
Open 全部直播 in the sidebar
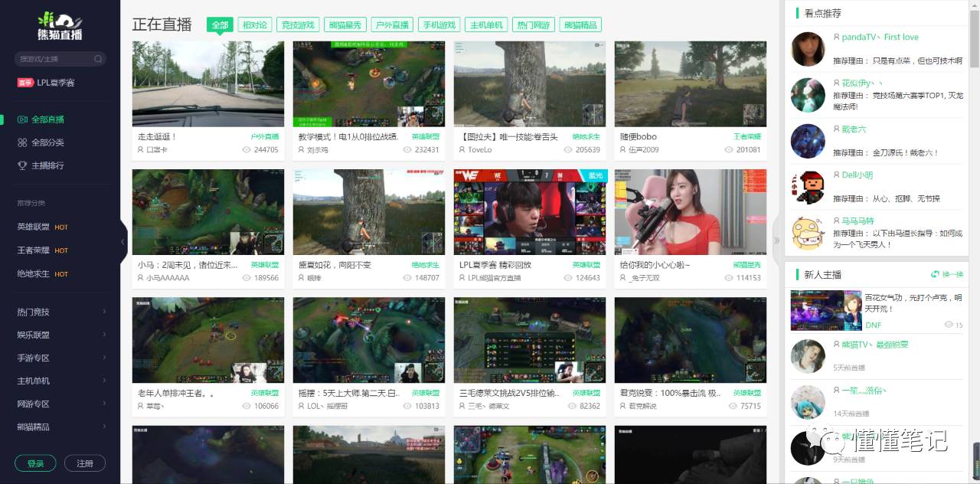[47, 119]
